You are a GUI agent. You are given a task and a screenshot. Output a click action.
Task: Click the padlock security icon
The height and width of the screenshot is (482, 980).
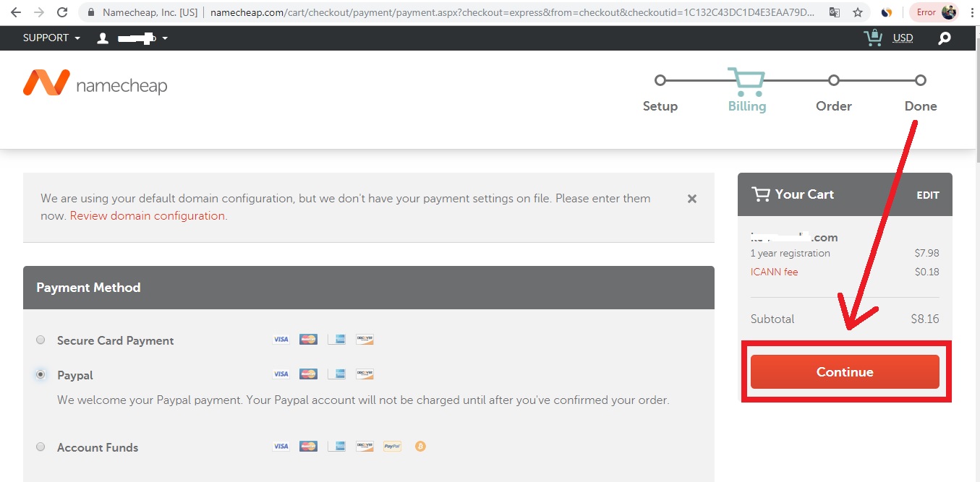(91, 12)
